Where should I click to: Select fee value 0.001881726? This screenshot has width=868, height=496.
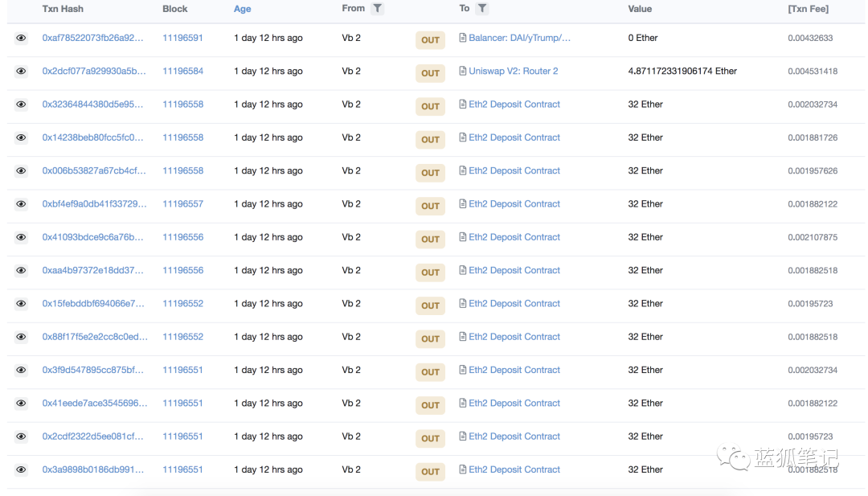[813, 137]
